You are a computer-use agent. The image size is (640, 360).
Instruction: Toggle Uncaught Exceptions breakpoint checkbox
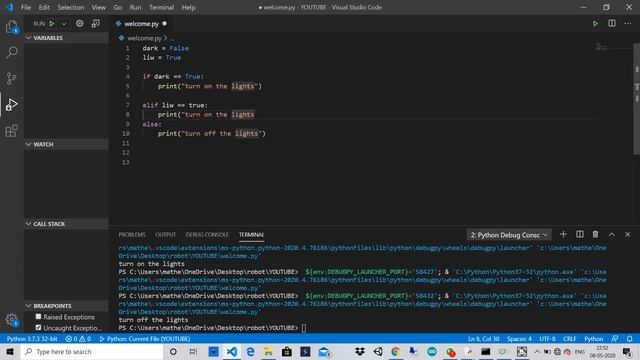point(38,327)
